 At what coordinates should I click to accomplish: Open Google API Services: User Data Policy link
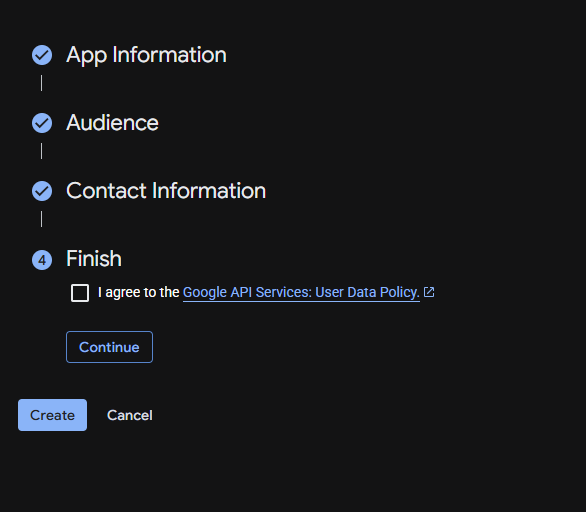(x=301, y=292)
